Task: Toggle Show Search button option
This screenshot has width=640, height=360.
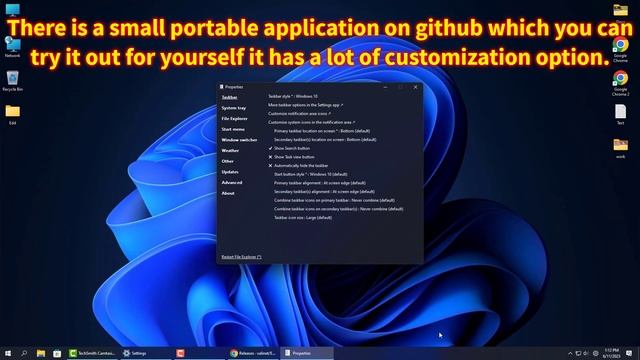Action: tap(289, 148)
